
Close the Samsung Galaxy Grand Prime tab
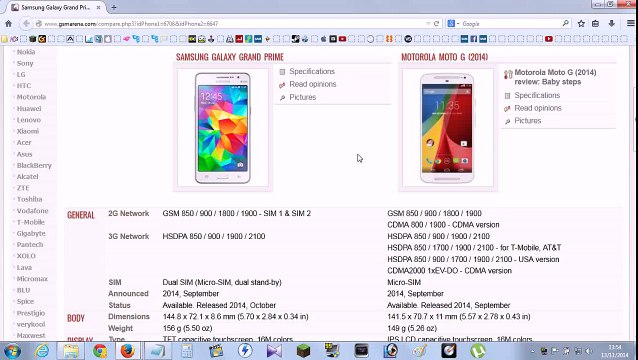tap(98, 7)
